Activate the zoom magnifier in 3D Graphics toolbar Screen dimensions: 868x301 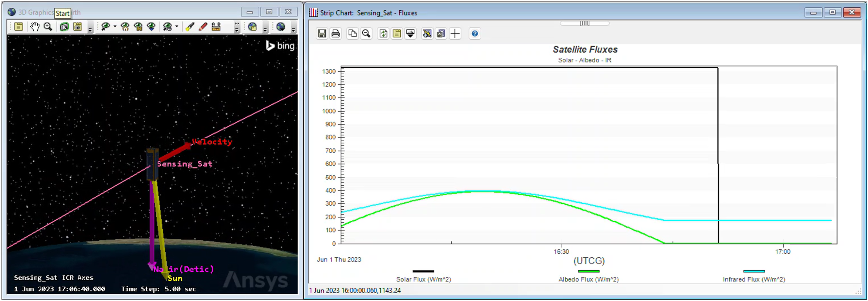(48, 27)
